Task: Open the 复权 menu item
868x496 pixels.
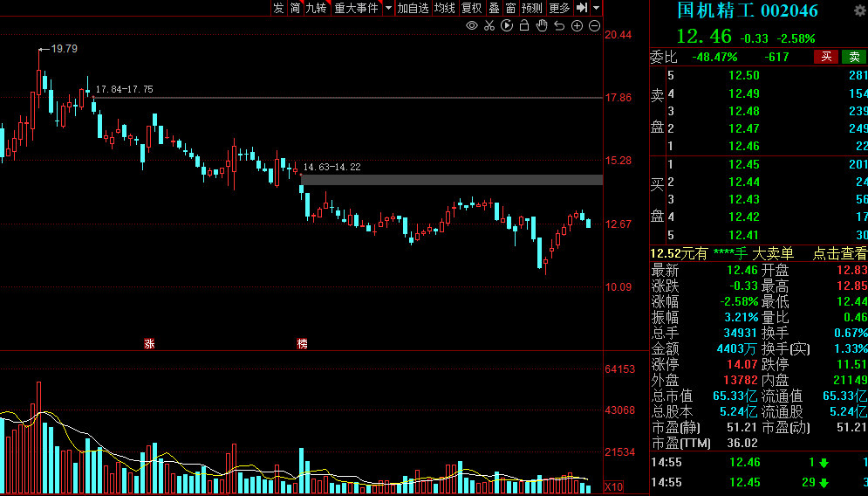Action: [472, 8]
